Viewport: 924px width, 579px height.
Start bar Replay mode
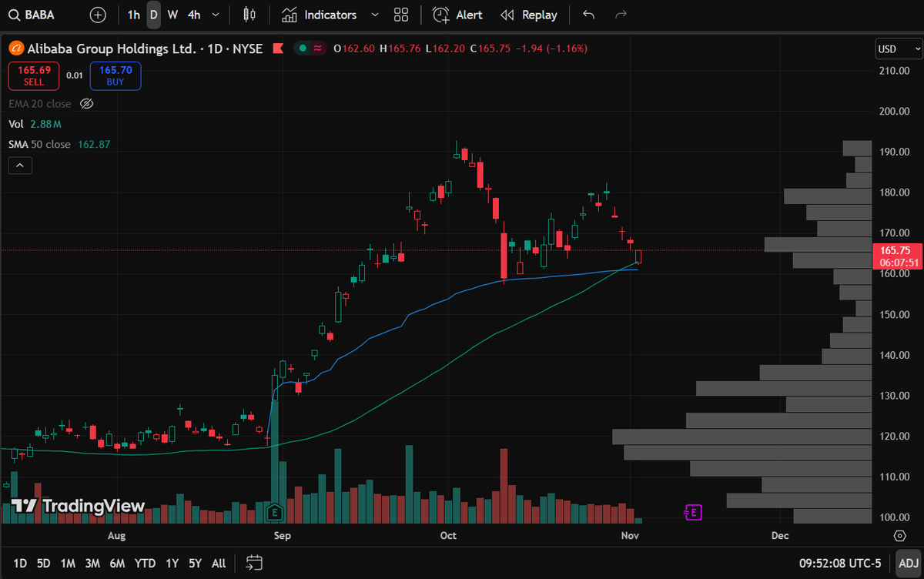click(x=528, y=15)
